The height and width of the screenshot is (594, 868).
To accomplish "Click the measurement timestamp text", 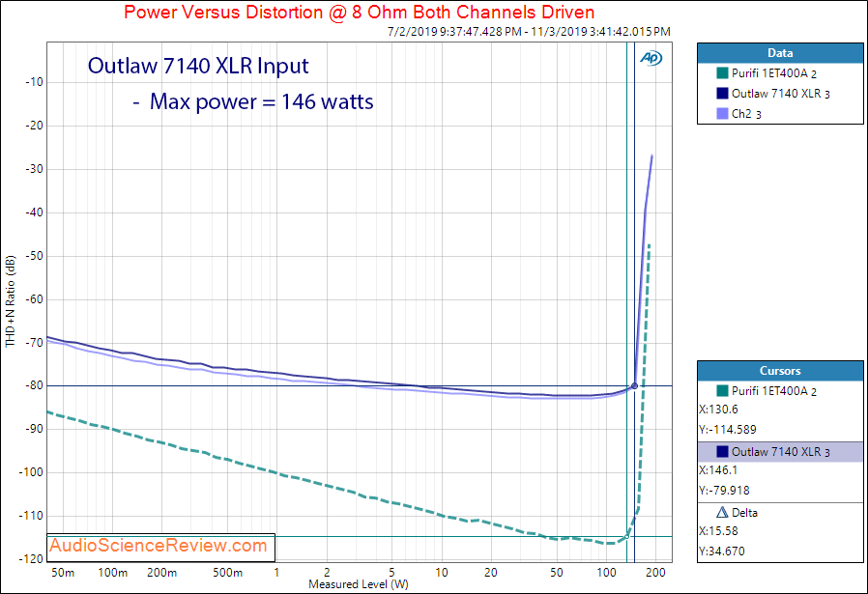I will (x=529, y=32).
